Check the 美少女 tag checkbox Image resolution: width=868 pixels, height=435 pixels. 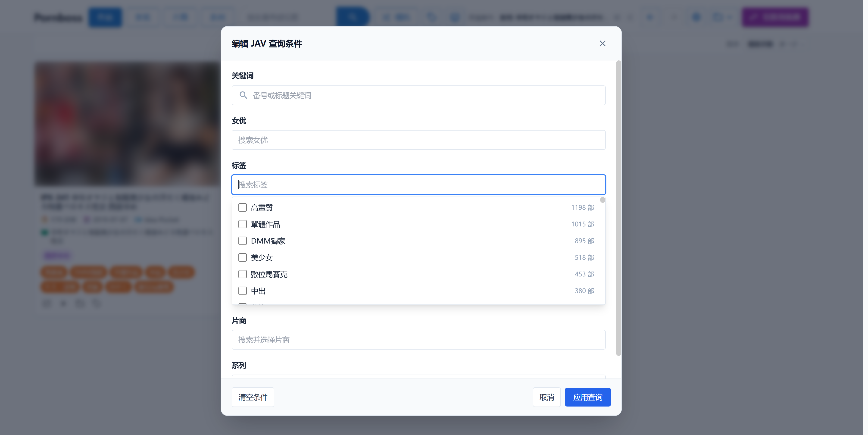pos(243,258)
